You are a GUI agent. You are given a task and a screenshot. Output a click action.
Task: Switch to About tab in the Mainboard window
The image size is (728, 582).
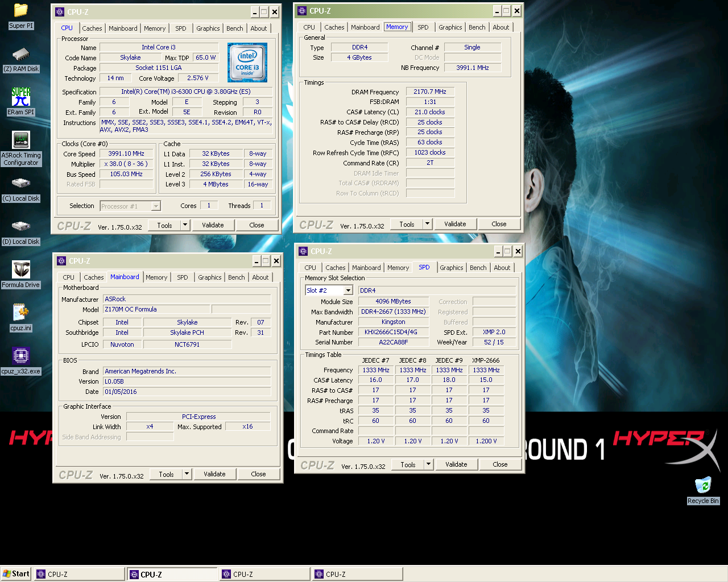pos(260,277)
